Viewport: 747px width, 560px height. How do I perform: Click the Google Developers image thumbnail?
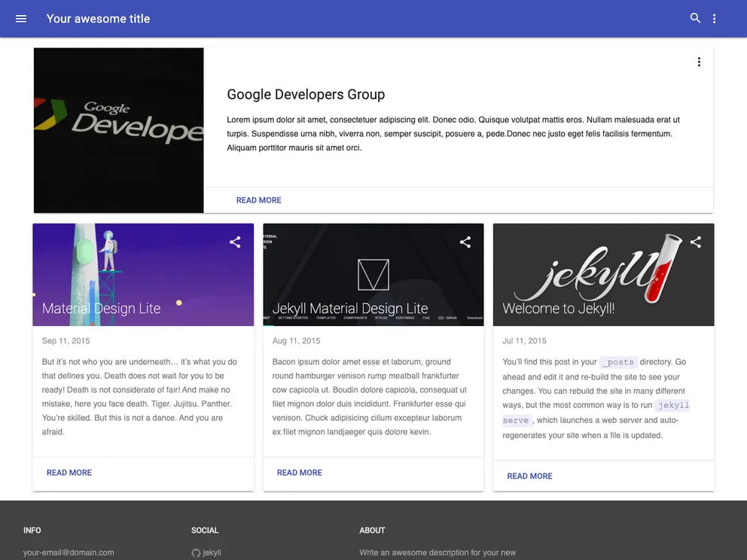[x=118, y=129]
